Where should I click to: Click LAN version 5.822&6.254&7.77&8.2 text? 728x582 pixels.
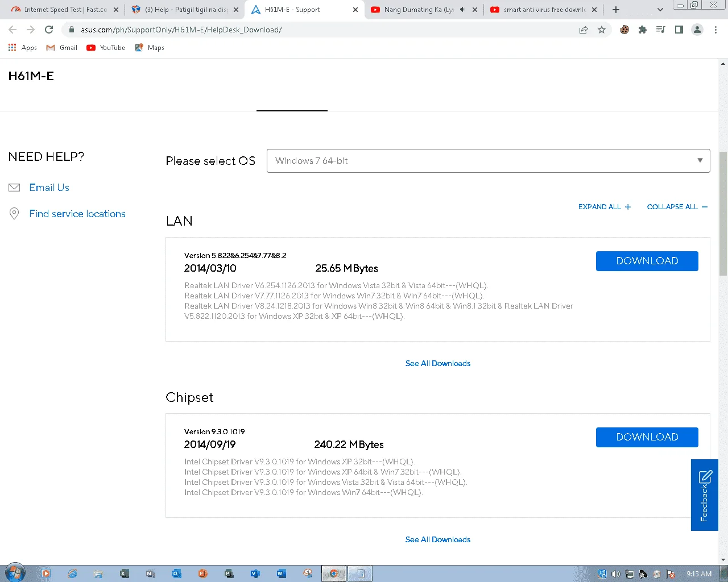pyautogui.click(x=235, y=256)
